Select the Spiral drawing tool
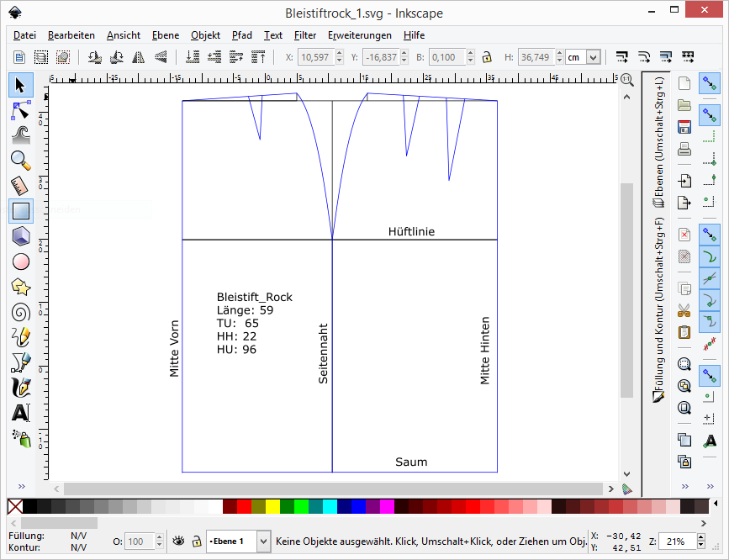This screenshot has height=560, width=729. coord(21,312)
